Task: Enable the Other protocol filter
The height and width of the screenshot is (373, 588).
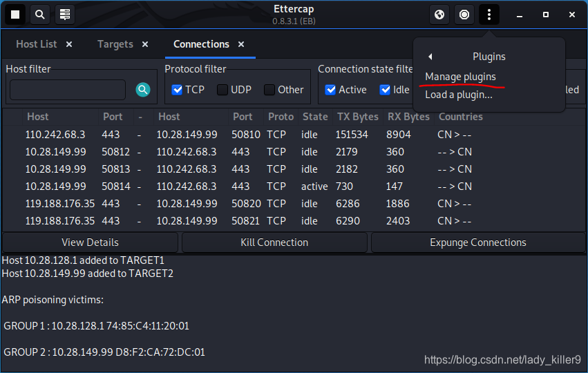Action: tap(269, 90)
